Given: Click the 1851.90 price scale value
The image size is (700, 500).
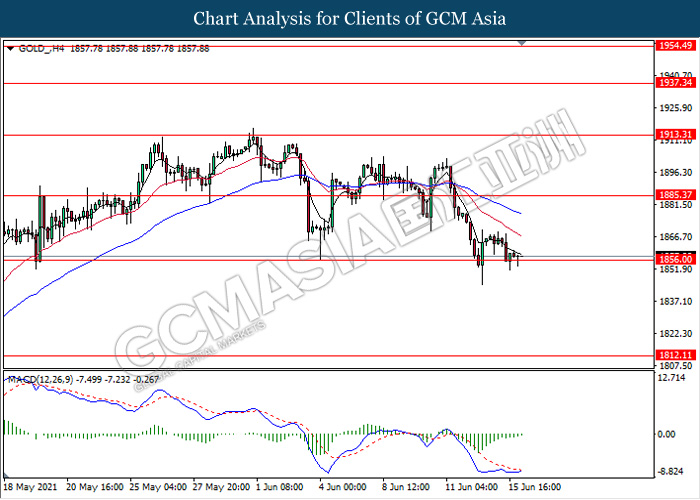Looking at the screenshot, I should coord(676,270).
